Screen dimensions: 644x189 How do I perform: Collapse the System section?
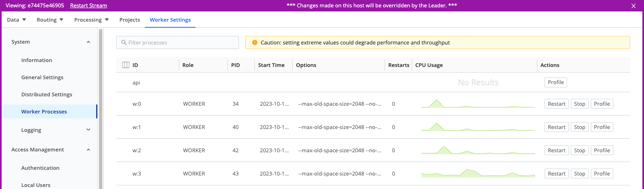point(88,42)
